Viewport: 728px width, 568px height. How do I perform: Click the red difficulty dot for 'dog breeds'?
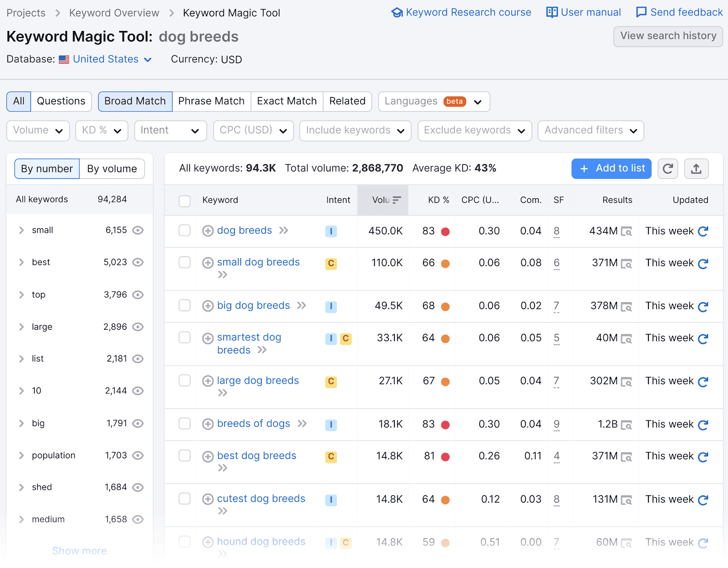(x=445, y=231)
